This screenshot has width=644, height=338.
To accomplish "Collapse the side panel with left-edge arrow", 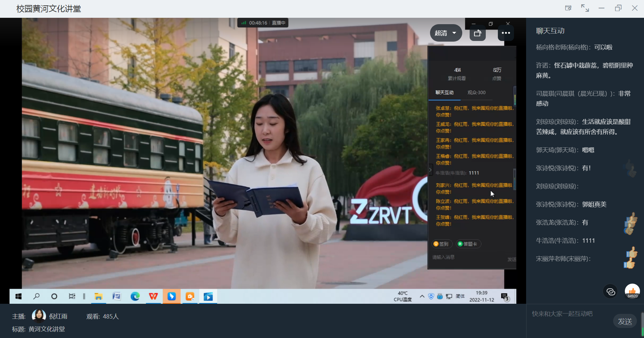I will 430,170.
